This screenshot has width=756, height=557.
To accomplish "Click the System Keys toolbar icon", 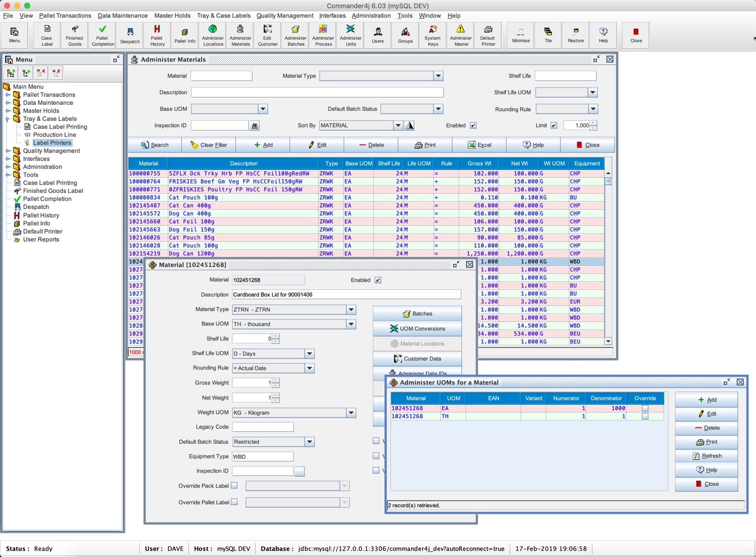I will coord(433,35).
